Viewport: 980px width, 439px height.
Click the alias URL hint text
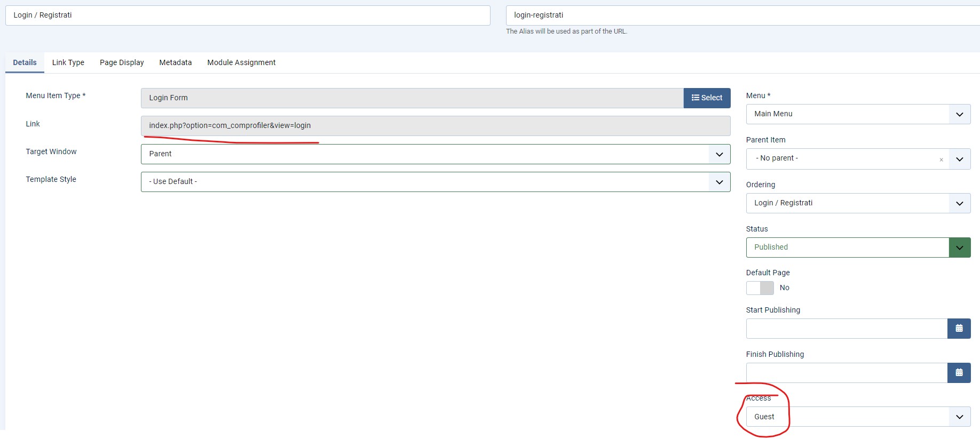[566, 31]
